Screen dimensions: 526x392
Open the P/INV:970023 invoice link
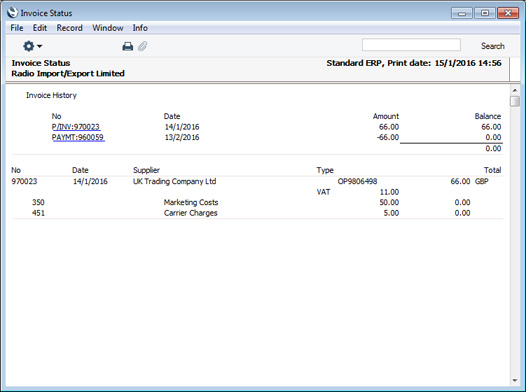76,127
